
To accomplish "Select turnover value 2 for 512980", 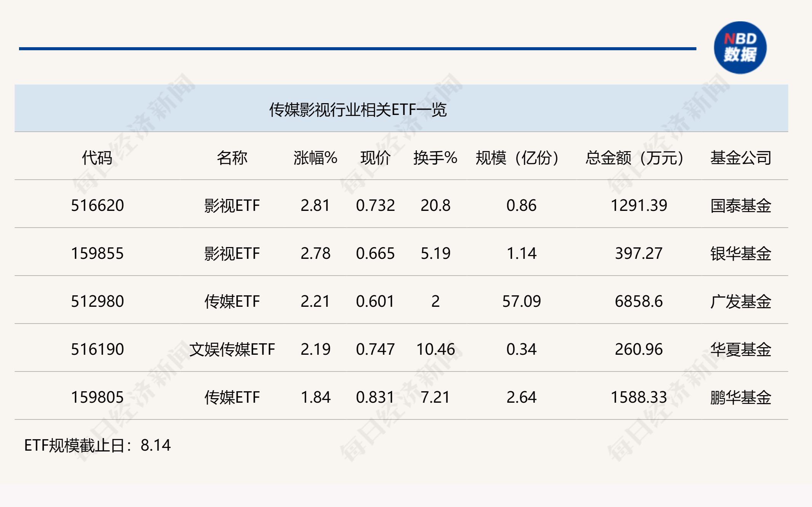I will 435,301.
